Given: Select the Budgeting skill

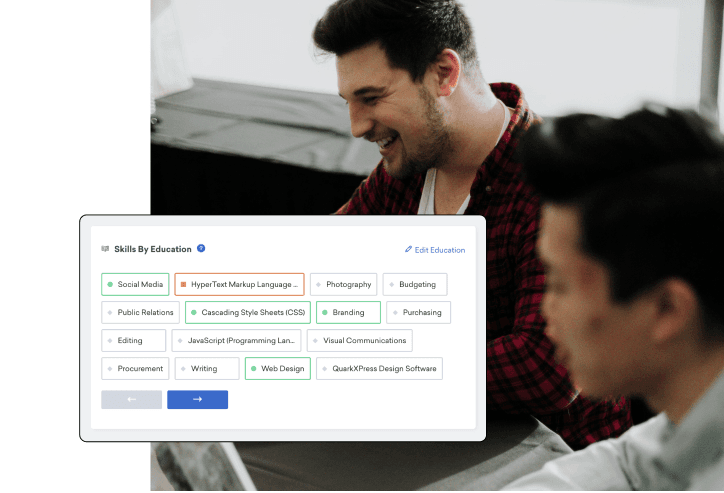Looking at the screenshot, I should 415,285.
